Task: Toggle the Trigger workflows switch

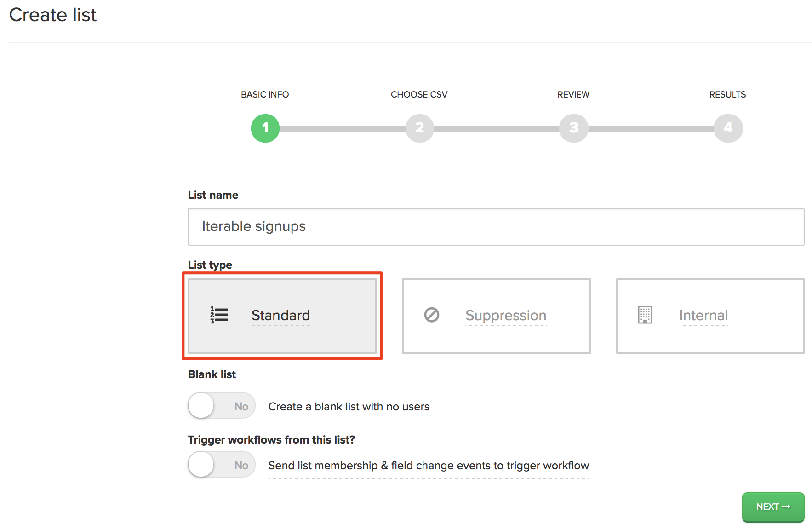Action: click(222, 464)
